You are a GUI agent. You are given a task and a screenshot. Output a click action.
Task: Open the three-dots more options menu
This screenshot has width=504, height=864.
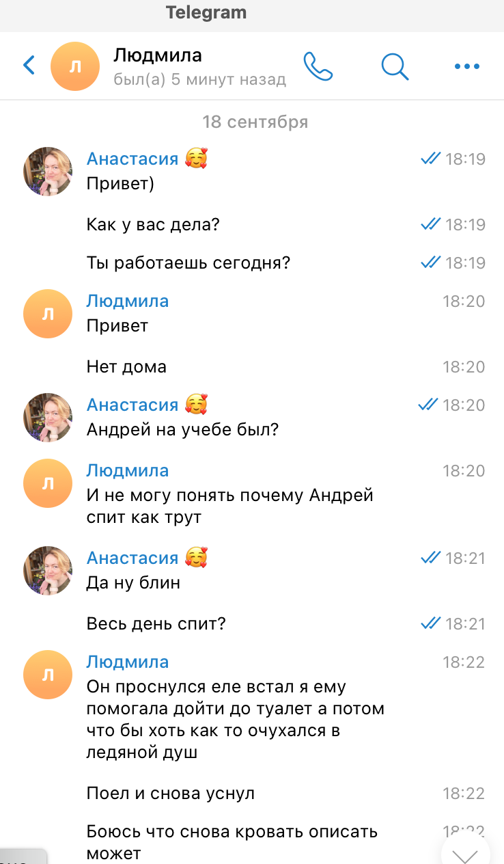pos(467,66)
